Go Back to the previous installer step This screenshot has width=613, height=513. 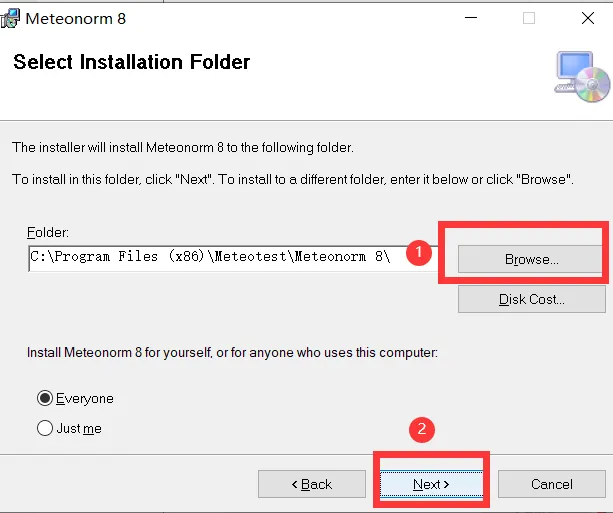312,484
